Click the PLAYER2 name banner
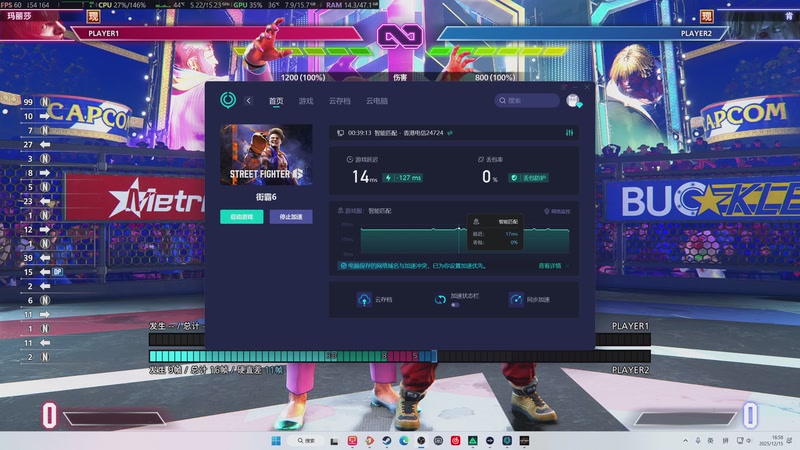800x450 pixels. tap(696, 33)
